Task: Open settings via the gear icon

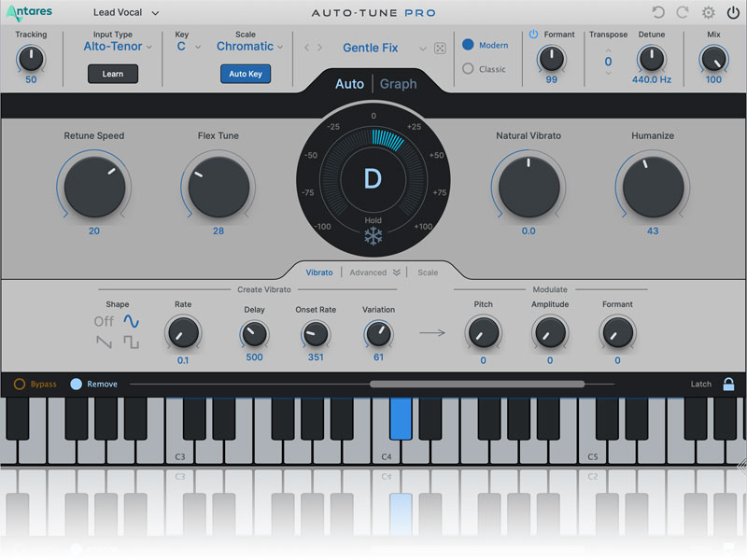Action: point(708,13)
